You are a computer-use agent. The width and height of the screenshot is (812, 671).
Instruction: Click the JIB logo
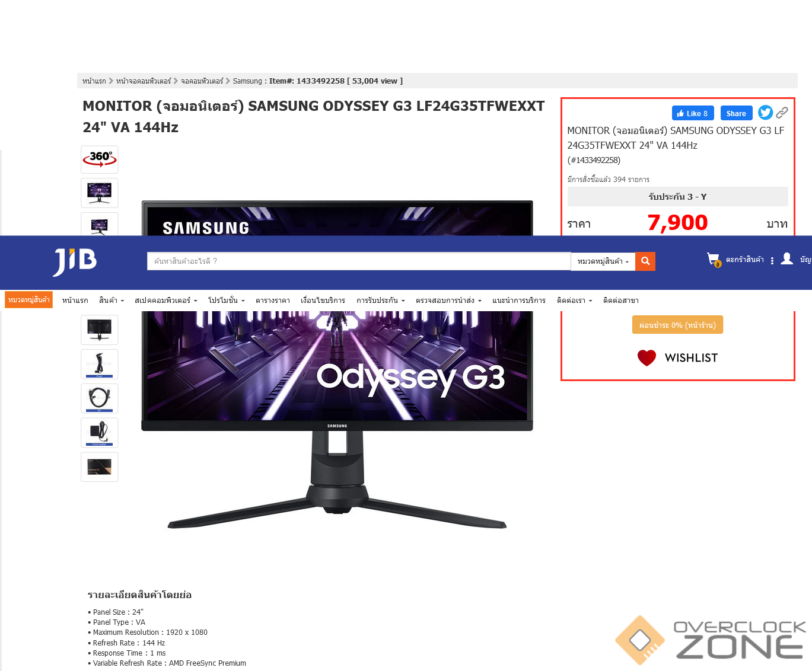click(x=75, y=262)
